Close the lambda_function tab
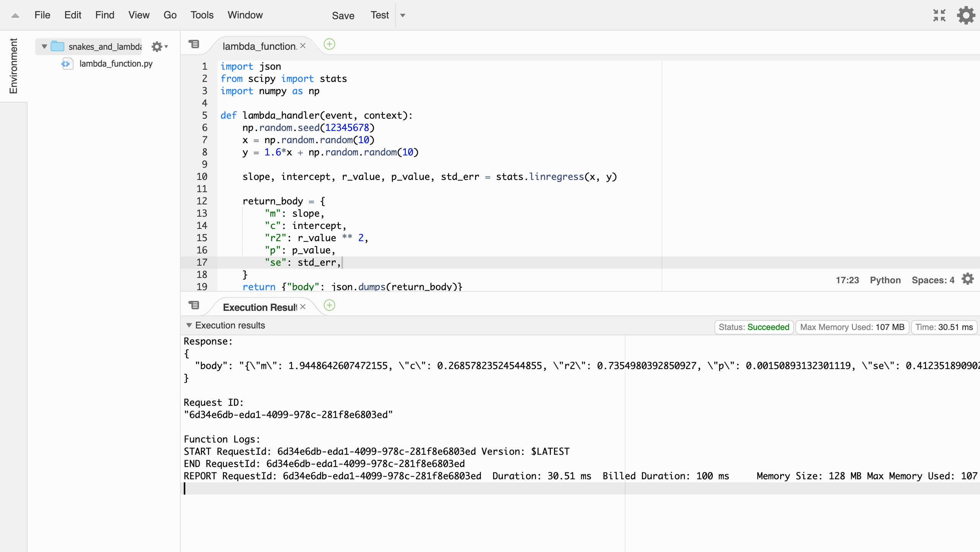980x552 pixels. coord(303,46)
